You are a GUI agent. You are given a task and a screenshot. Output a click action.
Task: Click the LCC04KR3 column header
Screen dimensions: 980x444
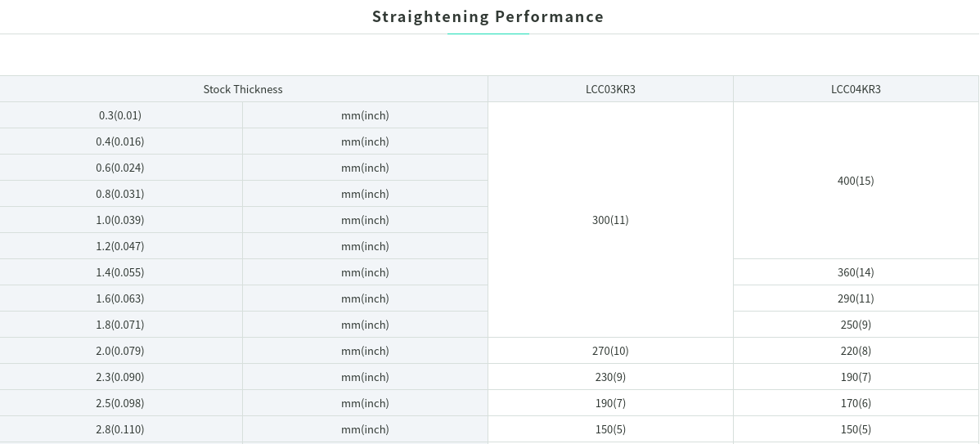click(x=856, y=89)
